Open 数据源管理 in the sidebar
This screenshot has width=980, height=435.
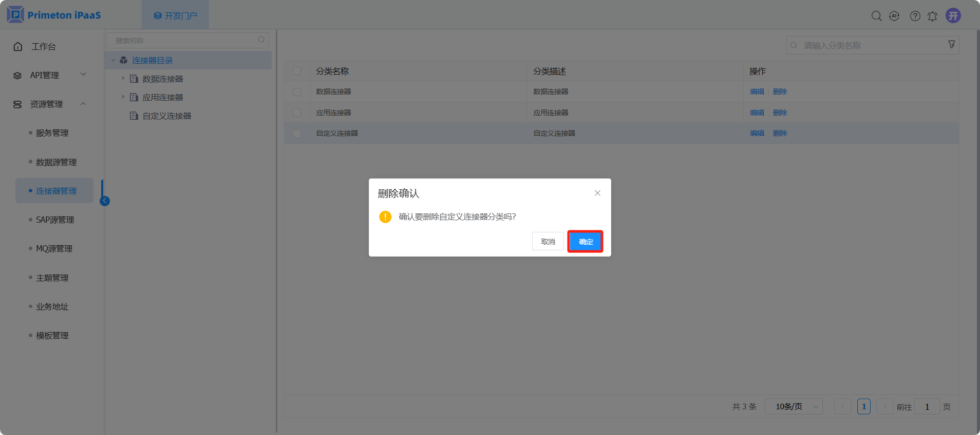tap(56, 162)
